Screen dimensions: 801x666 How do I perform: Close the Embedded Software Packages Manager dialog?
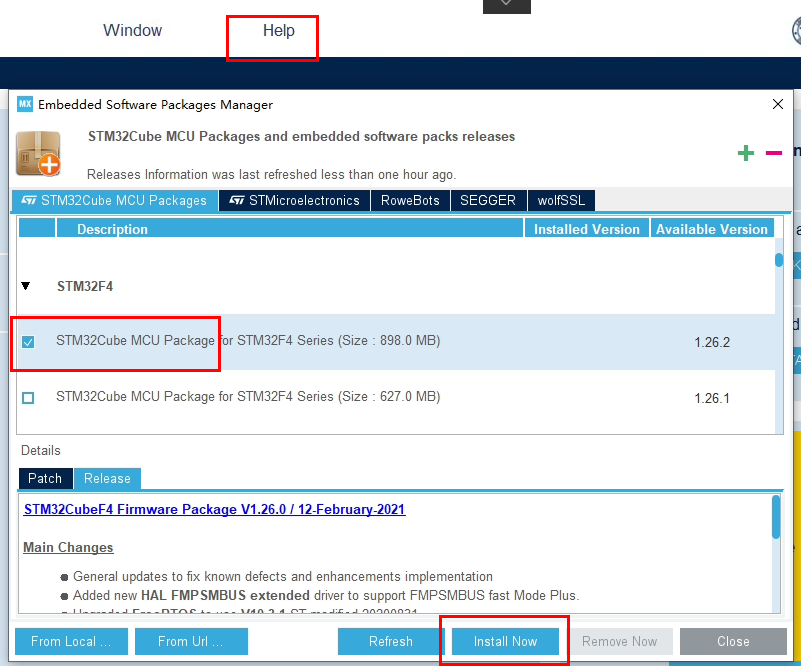[778, 104]
